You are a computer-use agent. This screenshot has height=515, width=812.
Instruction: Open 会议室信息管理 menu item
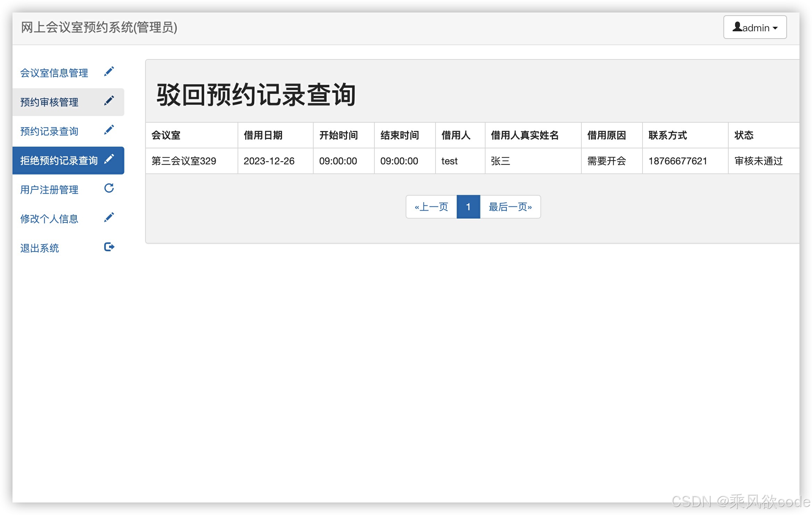[x=54, y=73]
